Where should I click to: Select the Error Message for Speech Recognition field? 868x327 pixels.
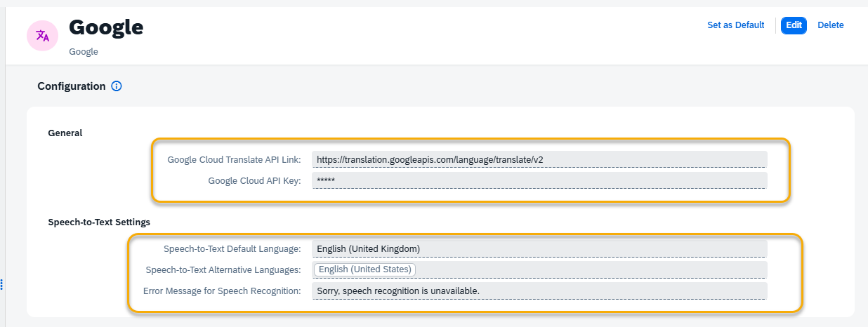(x=539, y=291)
